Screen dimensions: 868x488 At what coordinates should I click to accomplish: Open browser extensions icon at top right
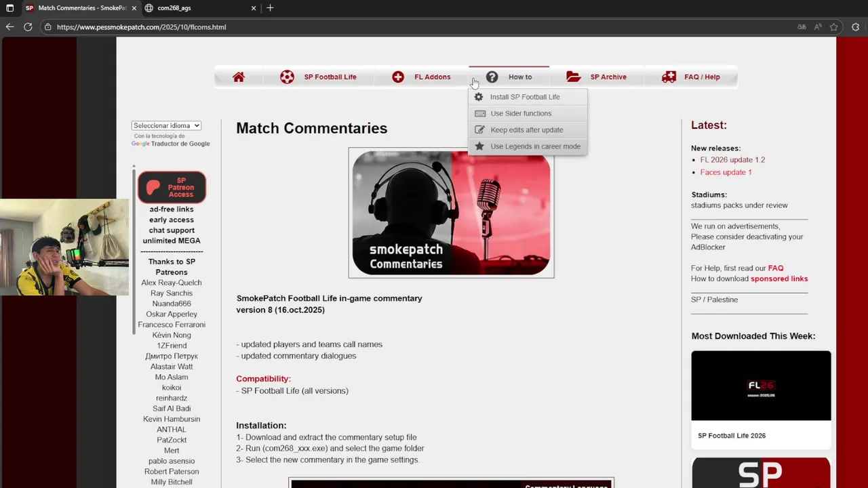[856, 27]
